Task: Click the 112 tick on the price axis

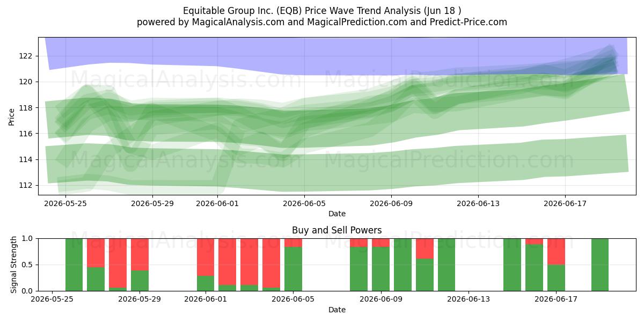Action: (26, 185)
